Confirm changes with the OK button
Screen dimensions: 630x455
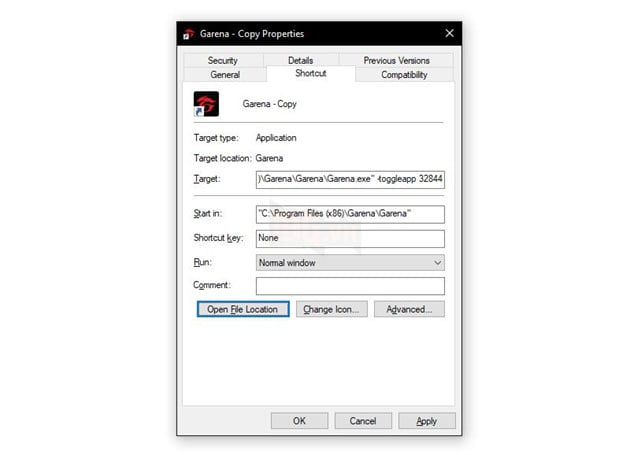click(299, 421)
